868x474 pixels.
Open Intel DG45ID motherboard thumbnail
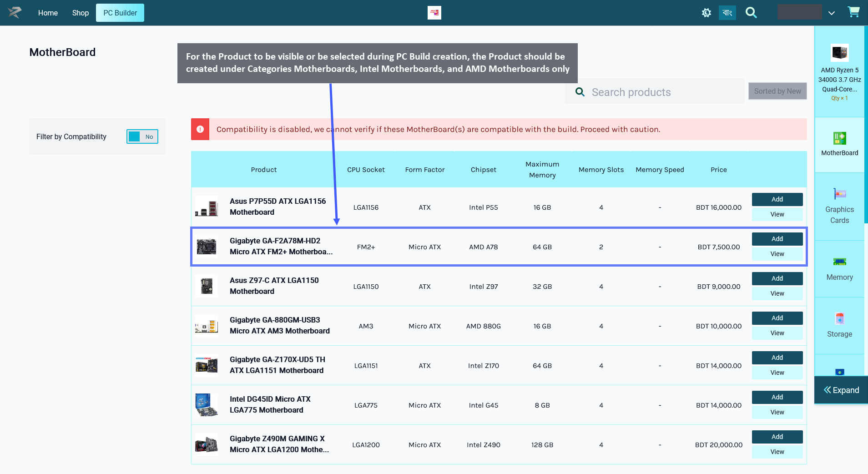(x=207, y=405)
